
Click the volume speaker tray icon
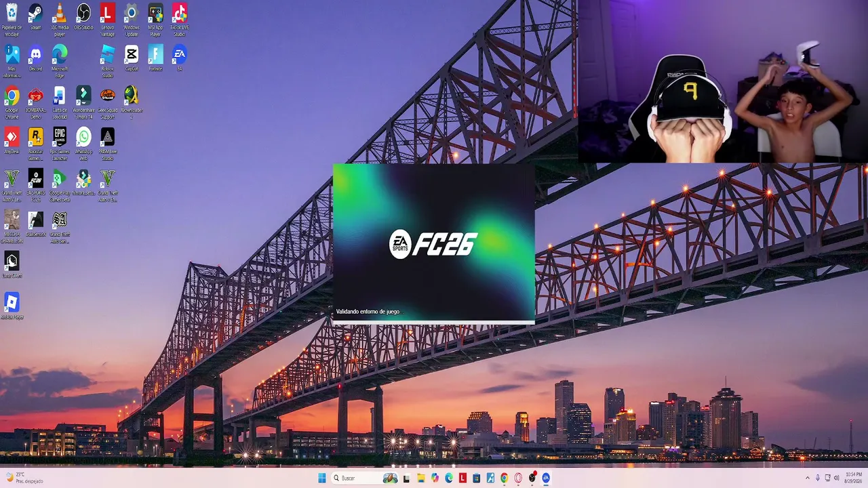click(836, 478)
